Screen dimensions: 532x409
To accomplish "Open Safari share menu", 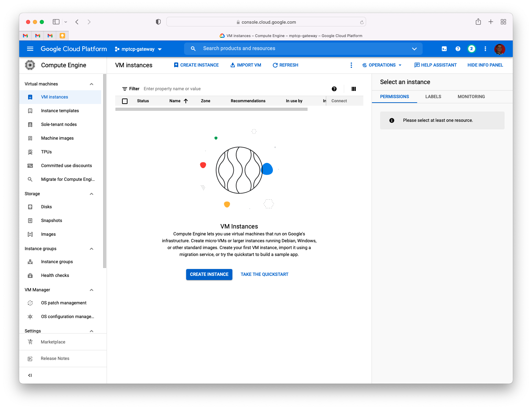I will [x=478, y=22].
